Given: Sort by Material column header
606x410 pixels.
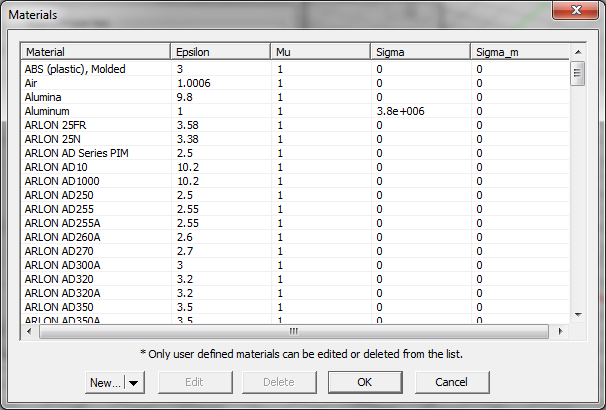Looking at the screenshot, I should (x=96, y=52).
